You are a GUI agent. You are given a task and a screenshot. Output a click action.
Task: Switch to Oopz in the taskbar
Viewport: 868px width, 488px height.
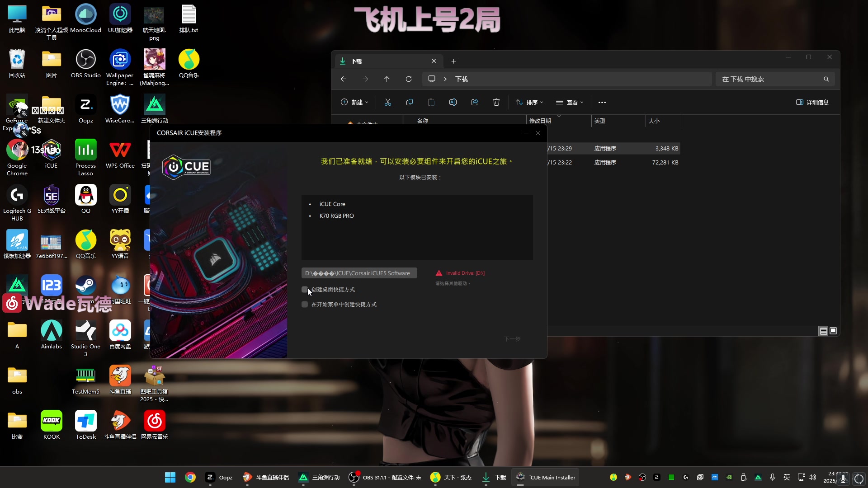[x=219, y=478]
